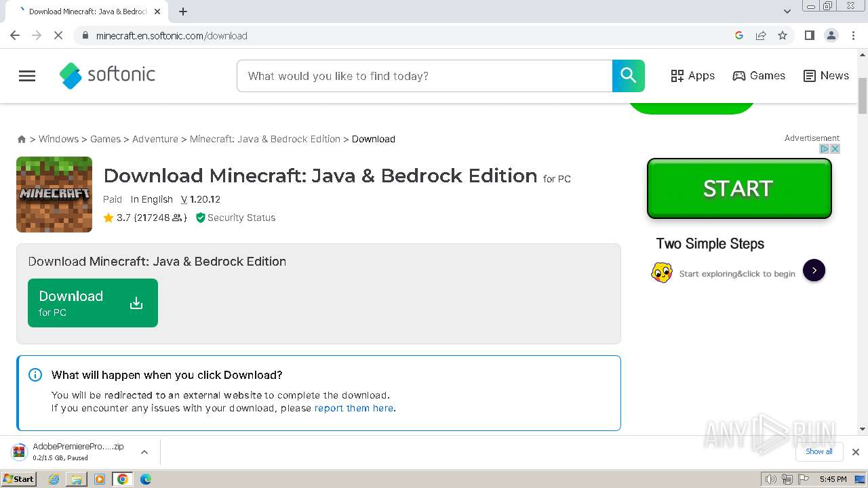Image resolution: width=868 pixels, height=488 pixels.
Task: Open the Windows Start menu
Action: [x=18, y=479]
